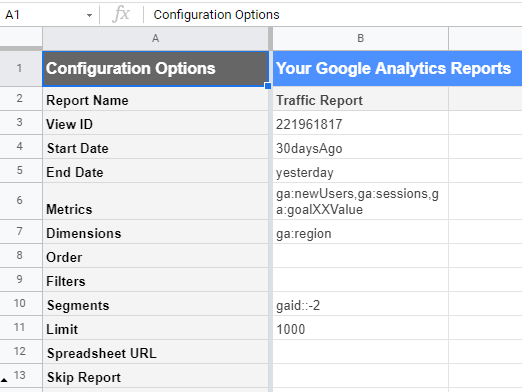This screenshot has width=522, height=392.
Task: Select row 7 header
Action: [x=21, y=232]
